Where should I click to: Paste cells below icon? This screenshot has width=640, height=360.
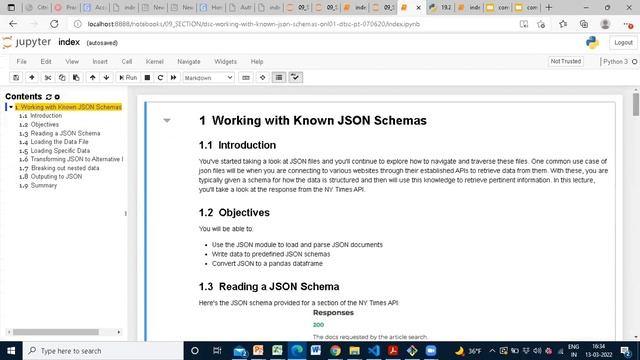[76, 78]
